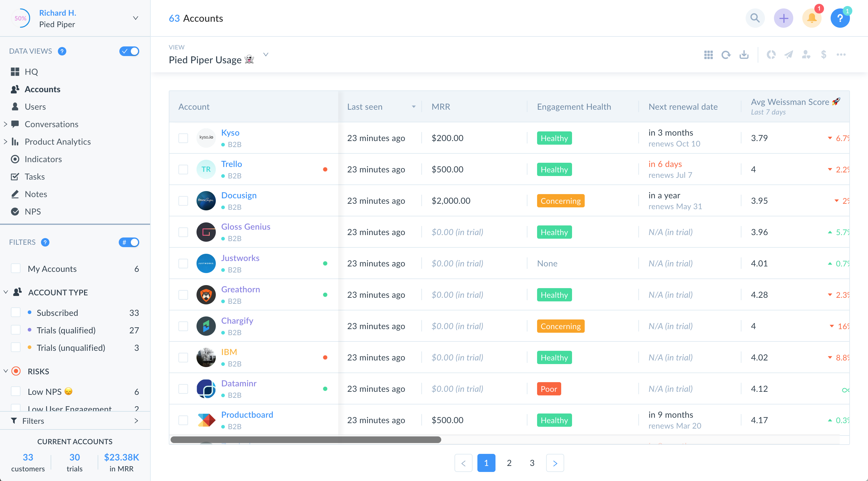
Task: Collapse the Account Type filter section
Action: click(x=6, y=292)
